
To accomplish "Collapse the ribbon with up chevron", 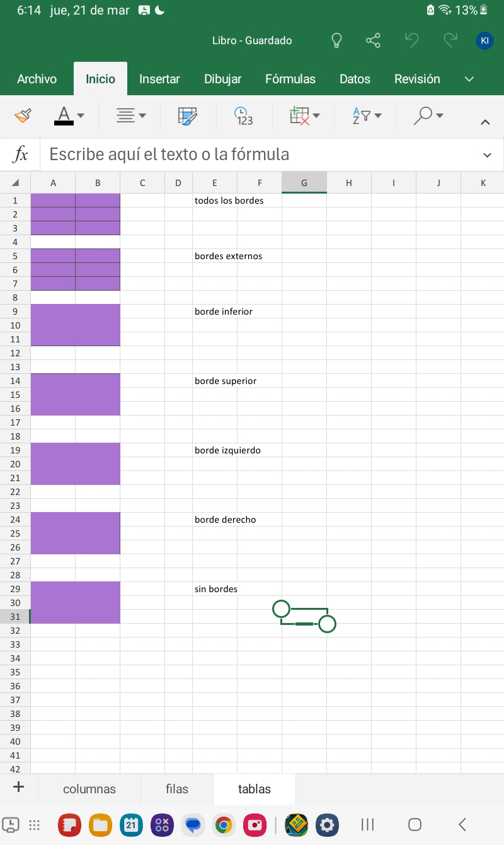I will tap(485, 122).
